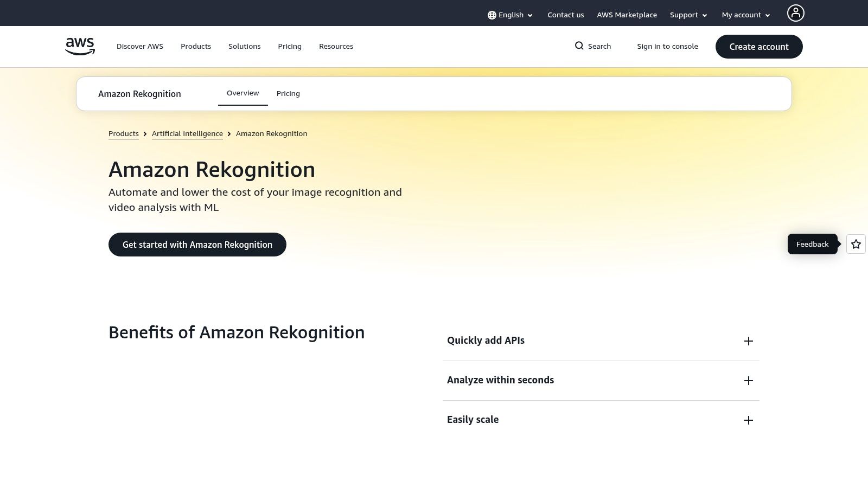Screen dimensions: 868x488
Task: Click Amazon Rekognition product title in subnav
Action: (x=139, y=94)
